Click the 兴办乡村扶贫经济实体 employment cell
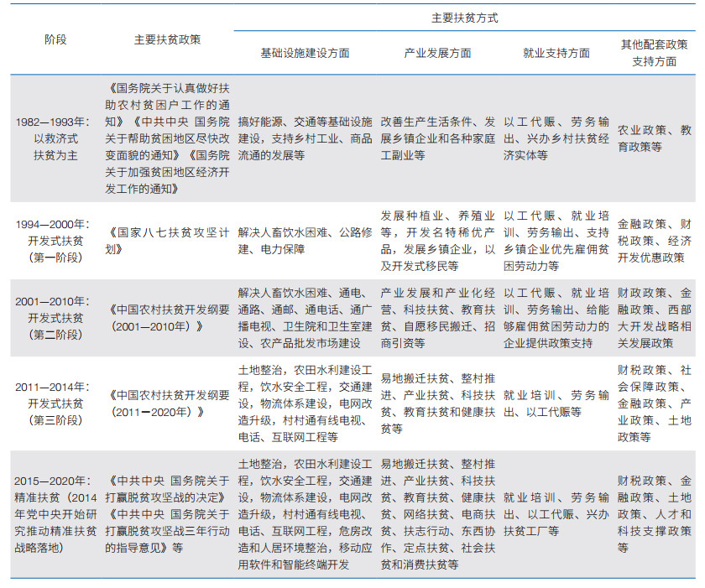 [556, 138]
